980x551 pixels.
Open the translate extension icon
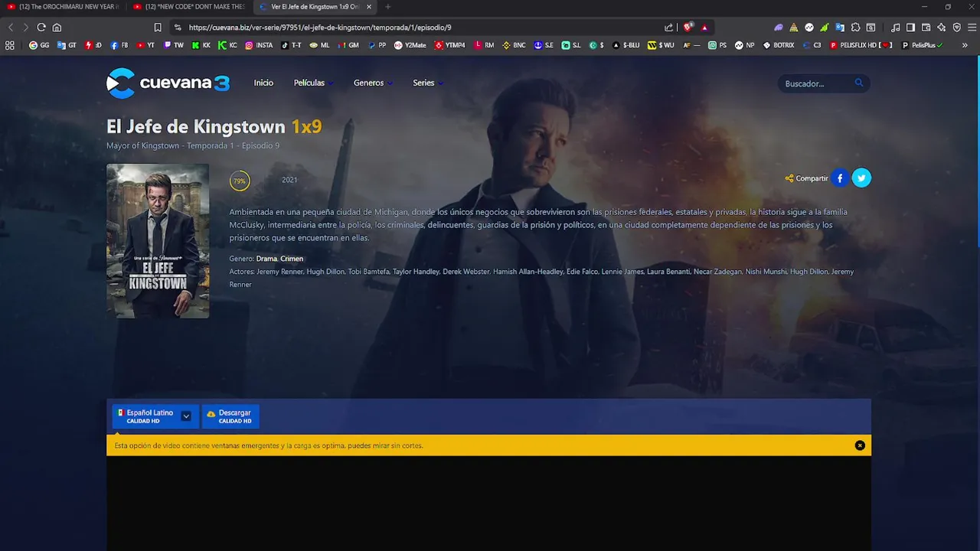pyautogui.click(x=840, y=27)
